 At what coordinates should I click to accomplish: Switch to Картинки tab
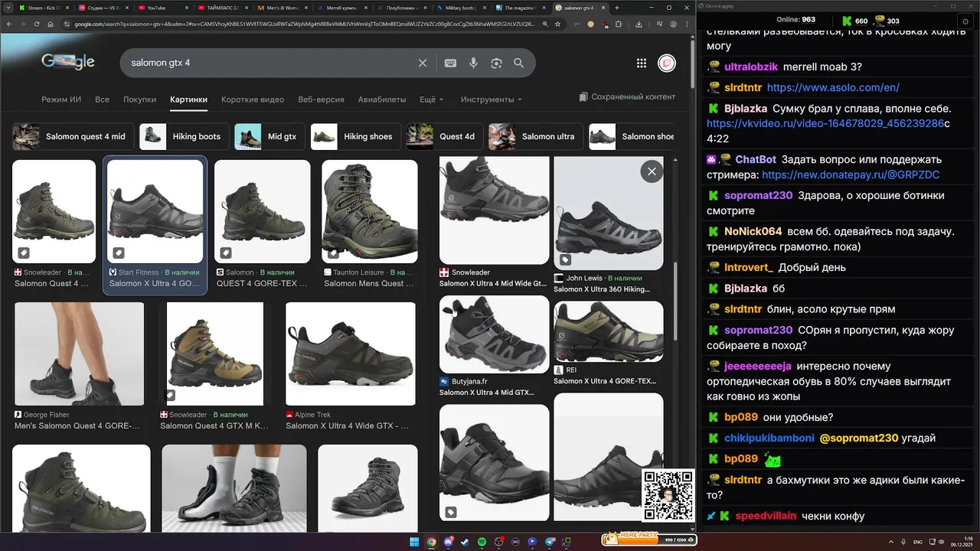(x=188, y=99)
